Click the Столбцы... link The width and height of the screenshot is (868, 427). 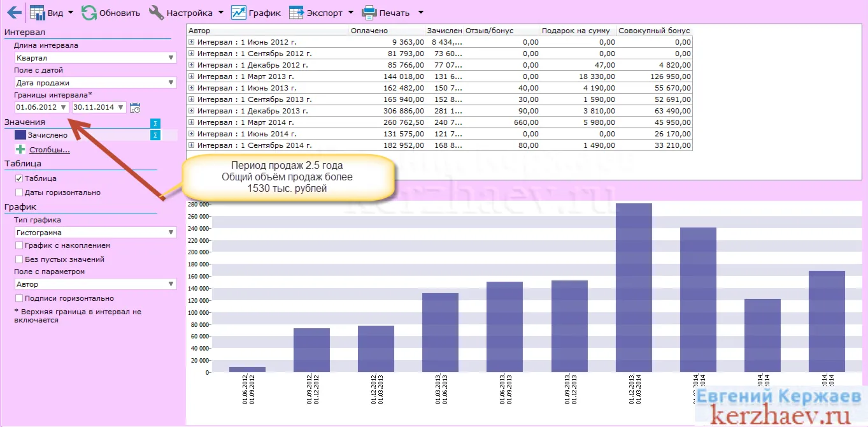49,150
